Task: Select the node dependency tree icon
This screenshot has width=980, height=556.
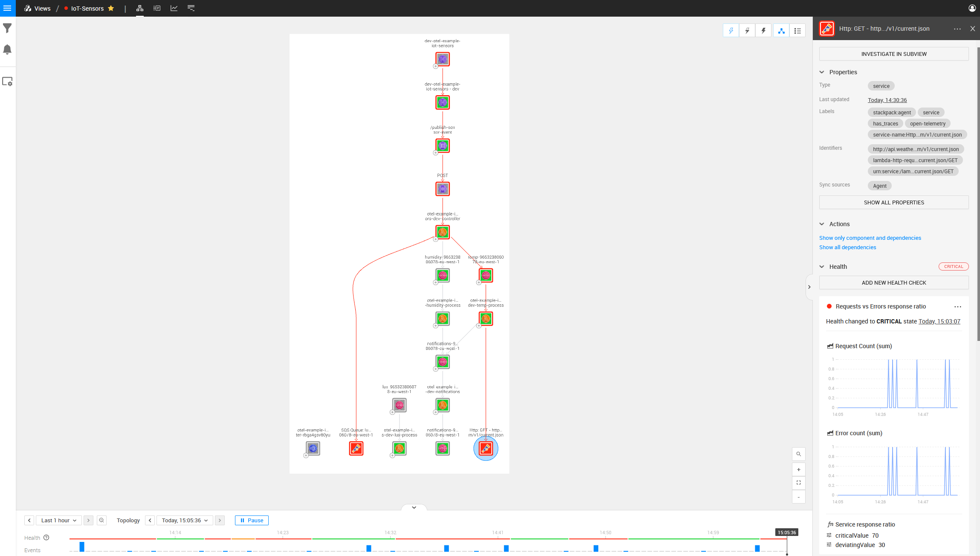Action: pos(781,30)
